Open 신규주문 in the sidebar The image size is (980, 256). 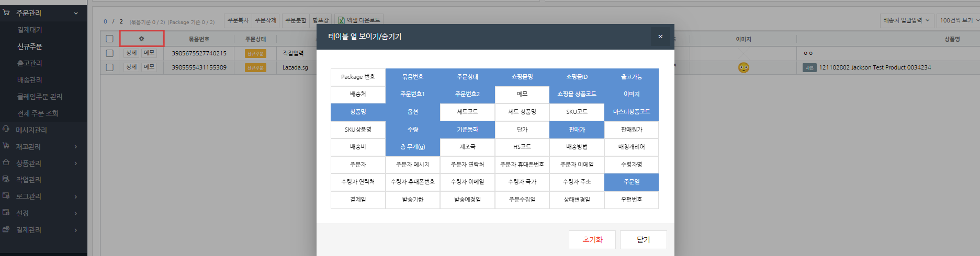pyautogui.click(x=30, y=46)
